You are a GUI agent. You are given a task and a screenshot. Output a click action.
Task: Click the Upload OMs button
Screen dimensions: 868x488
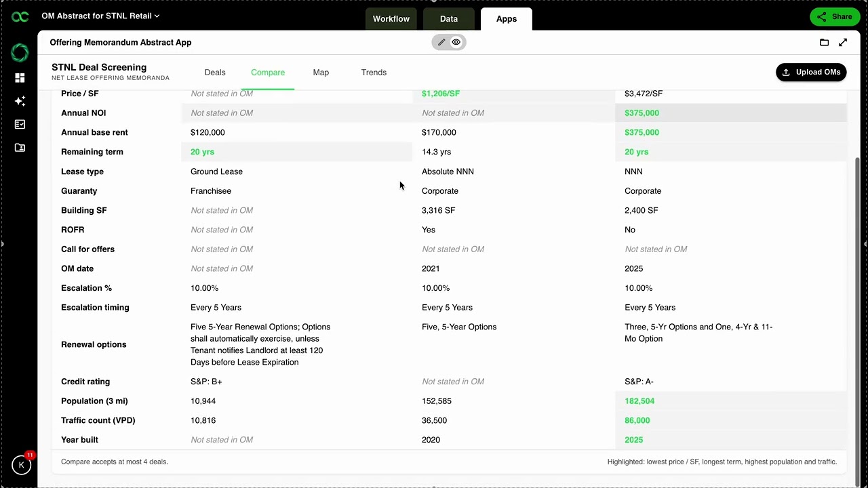pos(811,73)
